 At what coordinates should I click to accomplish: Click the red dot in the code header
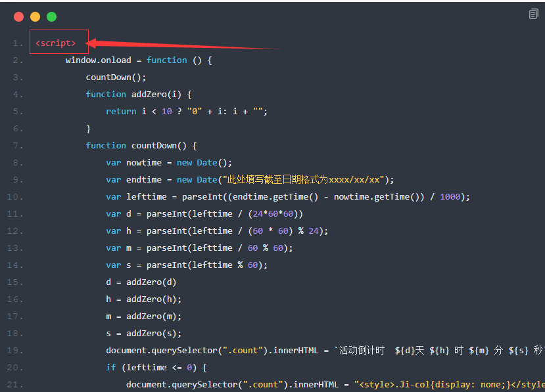click(x=18, y=16)
